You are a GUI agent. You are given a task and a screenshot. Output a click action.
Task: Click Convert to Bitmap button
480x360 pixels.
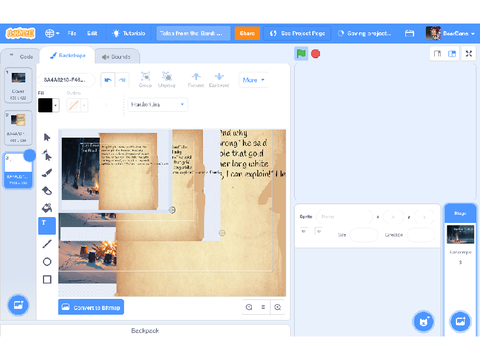click(91, 307)
